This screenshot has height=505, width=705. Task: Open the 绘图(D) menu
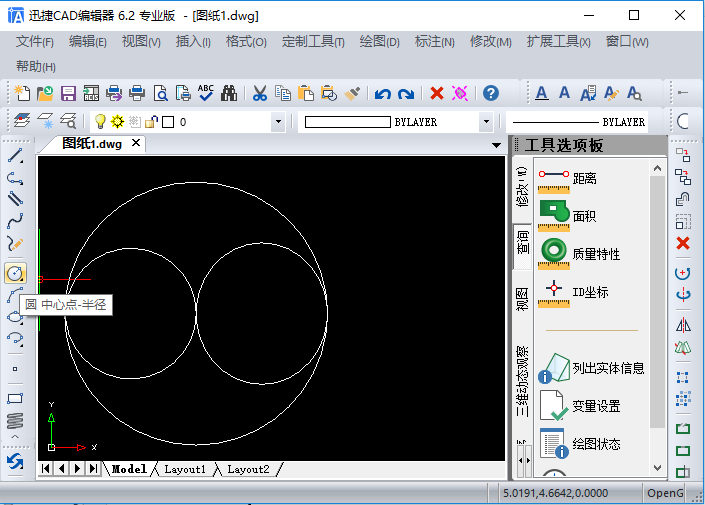point(379,42)
